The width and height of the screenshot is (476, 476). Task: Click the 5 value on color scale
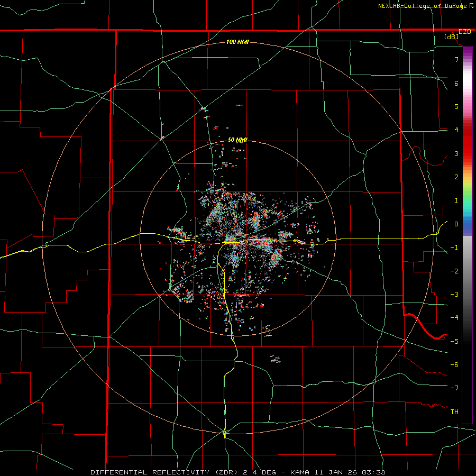(x=456, y=106)
